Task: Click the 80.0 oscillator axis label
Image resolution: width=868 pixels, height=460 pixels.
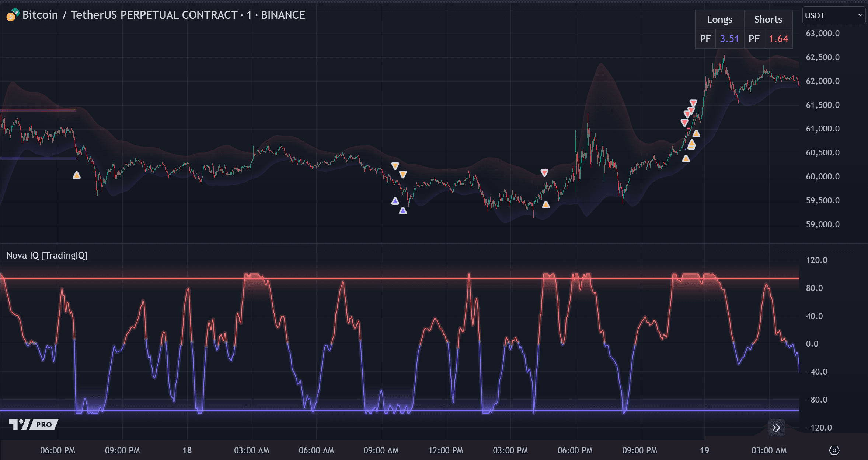Action: [x=814, y=288]
